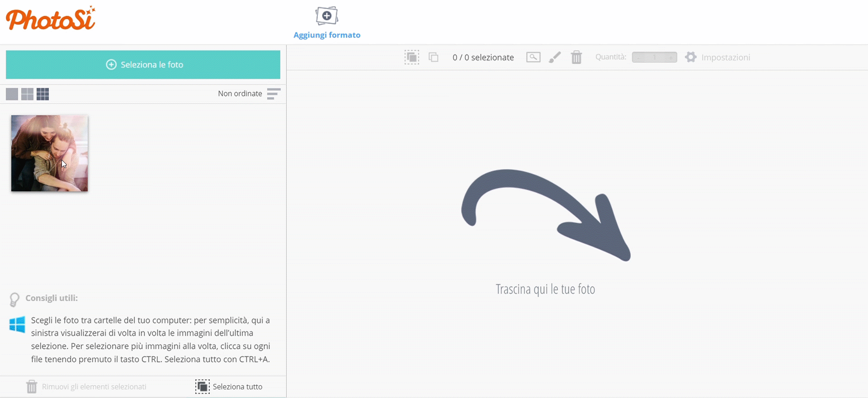Image resolution: width=868 pixels, height=398 pixels.
Task: Click the select-all icon in top toolbar
Action: tap(411, 57)
